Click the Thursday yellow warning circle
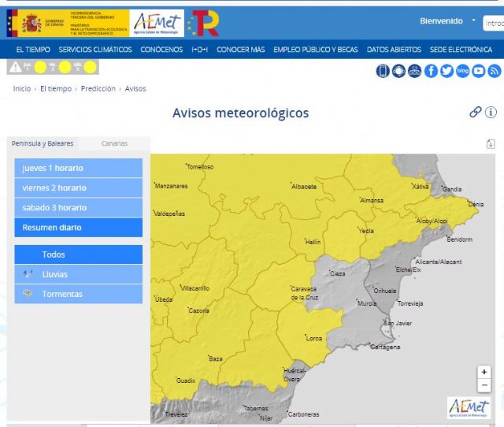 [x=40, y=68]
